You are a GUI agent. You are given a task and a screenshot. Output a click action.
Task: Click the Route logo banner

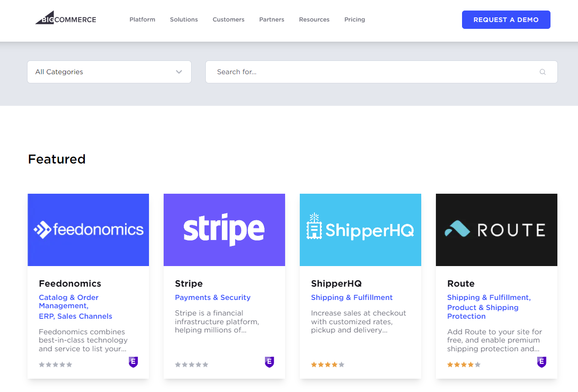497,230
